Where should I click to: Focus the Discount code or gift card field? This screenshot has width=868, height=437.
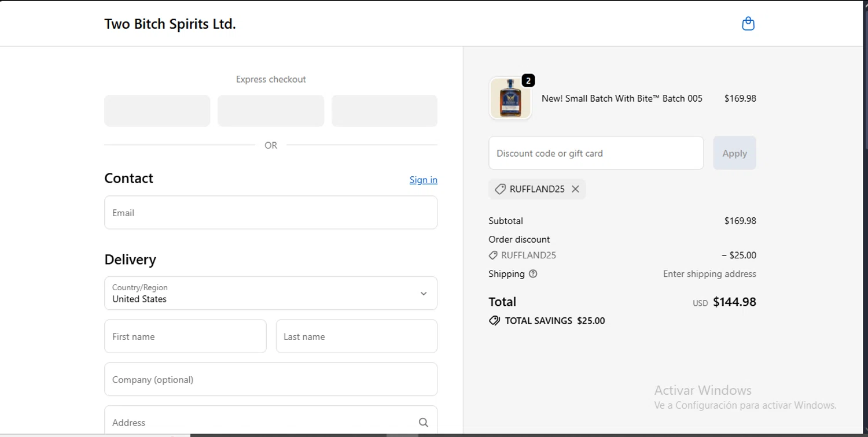click(596, 153)
